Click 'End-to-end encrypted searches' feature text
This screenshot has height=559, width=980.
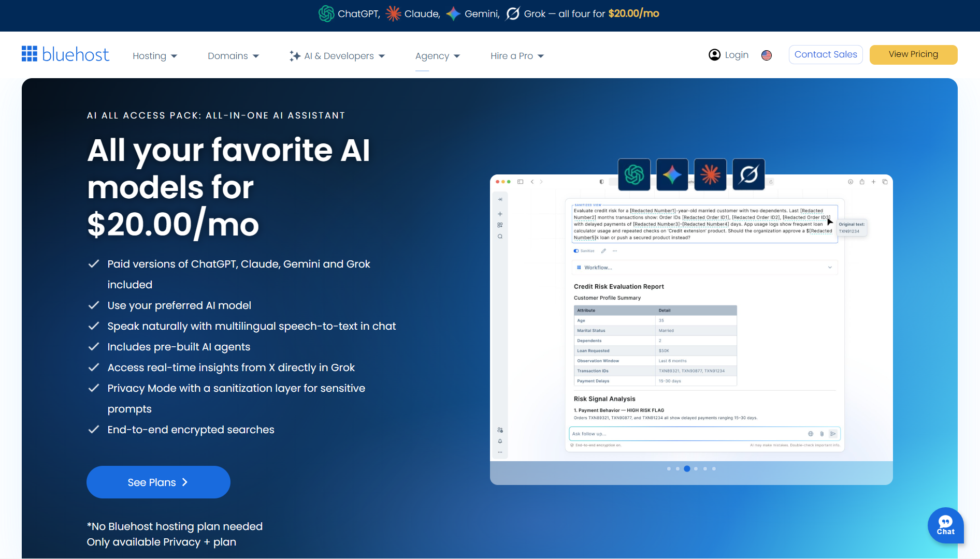pyautogui.click(x=191, y=430)
